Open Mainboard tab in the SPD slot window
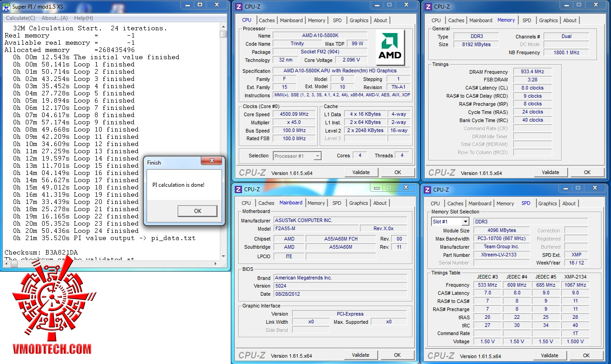Screen dimensions: 611x364 (x=480, y=203)
